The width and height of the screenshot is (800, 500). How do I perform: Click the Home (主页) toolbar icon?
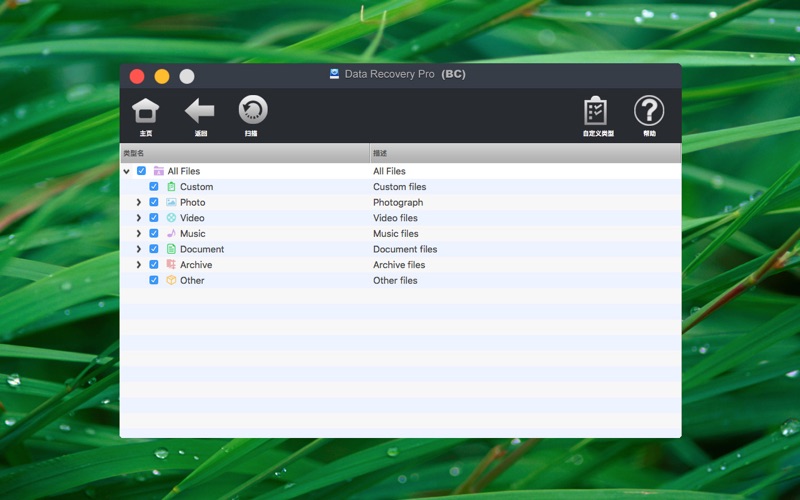pos(146,111)
